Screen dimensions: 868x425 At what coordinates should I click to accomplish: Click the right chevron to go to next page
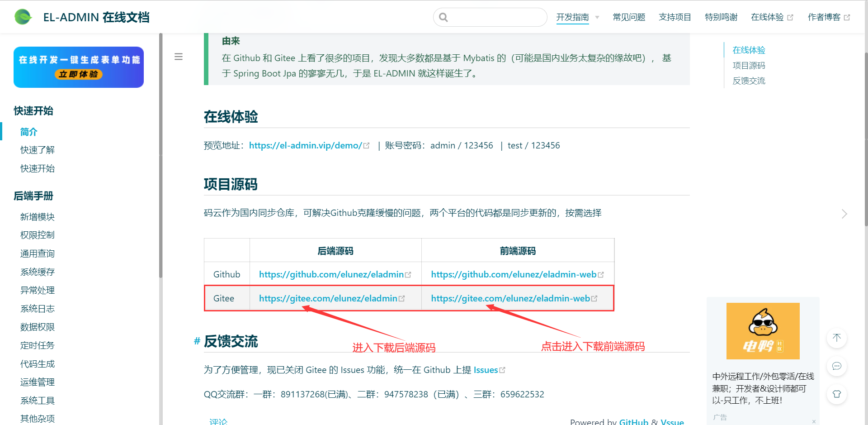pyautogui.click(x=844, y=214)
